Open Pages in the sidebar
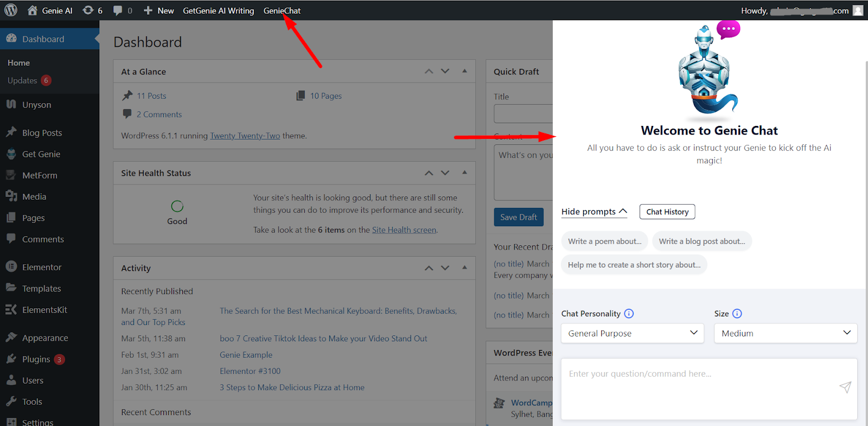 49,218
